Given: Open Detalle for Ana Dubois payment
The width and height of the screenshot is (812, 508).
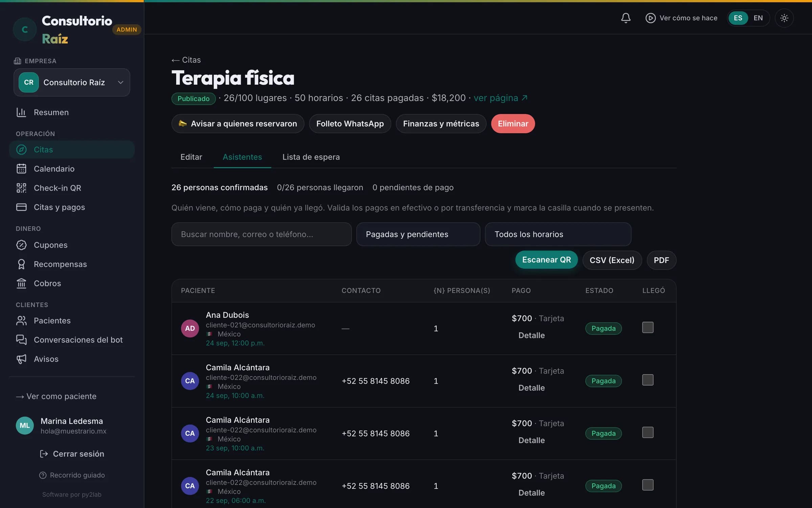Looking at the screenshot, I should 532,335.
